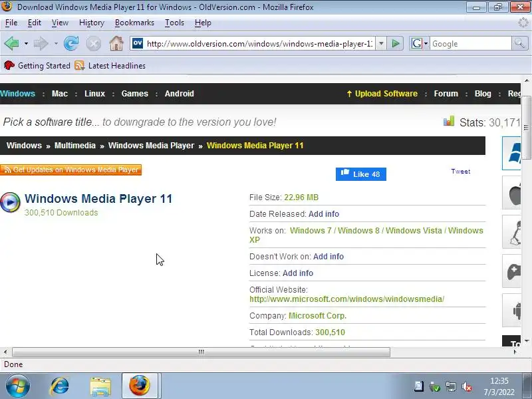Click the Stop loading button
The image size is (532, 399).
click(x=93, y=43)
